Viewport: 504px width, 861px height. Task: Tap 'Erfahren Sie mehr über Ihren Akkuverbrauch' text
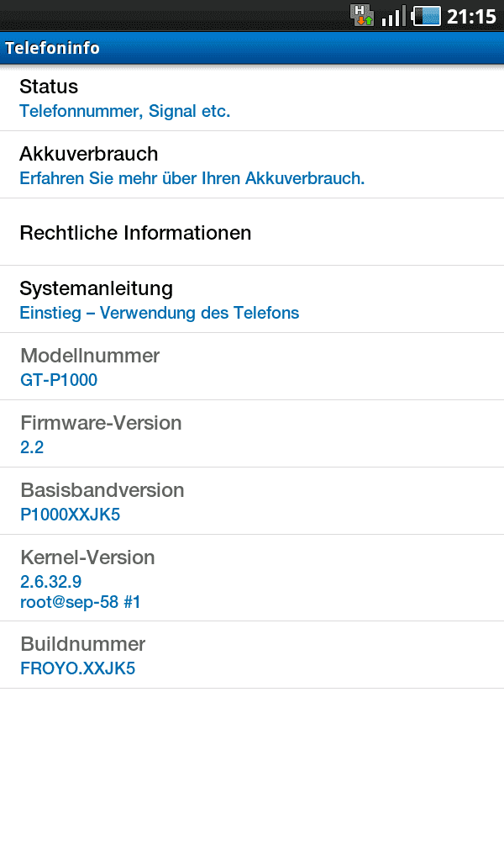click(192, 178)
